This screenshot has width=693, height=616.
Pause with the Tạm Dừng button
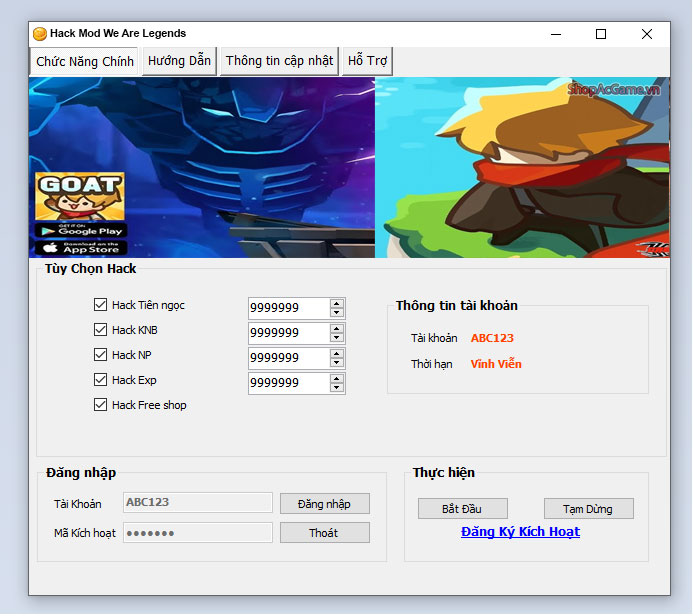pyautogui.click(x=588, y=509)
